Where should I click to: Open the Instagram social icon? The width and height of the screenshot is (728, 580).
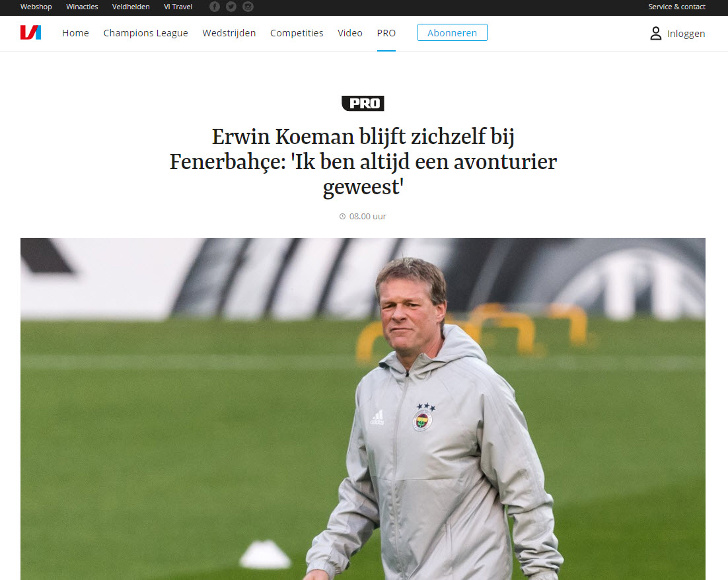coord(248,7)
